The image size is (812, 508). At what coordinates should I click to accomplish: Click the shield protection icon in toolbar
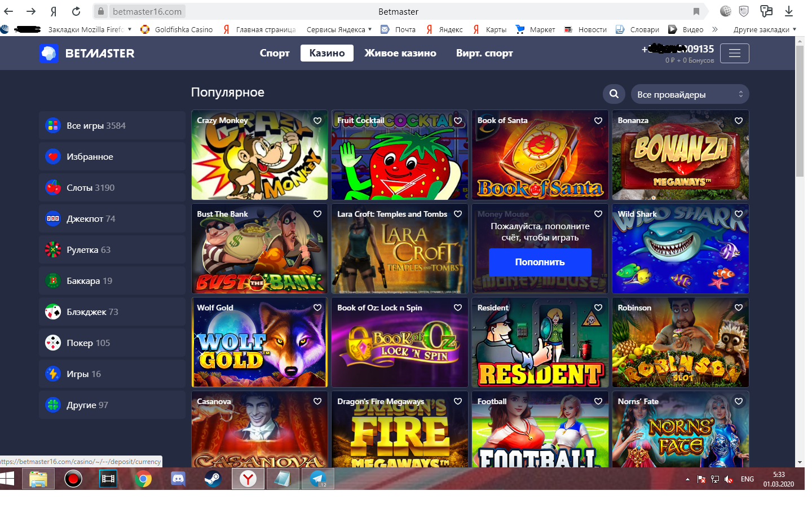pyautogui.click(x=744, y=11)
